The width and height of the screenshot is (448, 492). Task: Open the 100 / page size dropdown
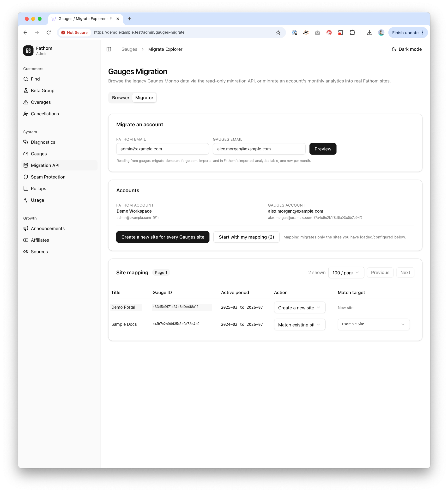tap(346, 273)
